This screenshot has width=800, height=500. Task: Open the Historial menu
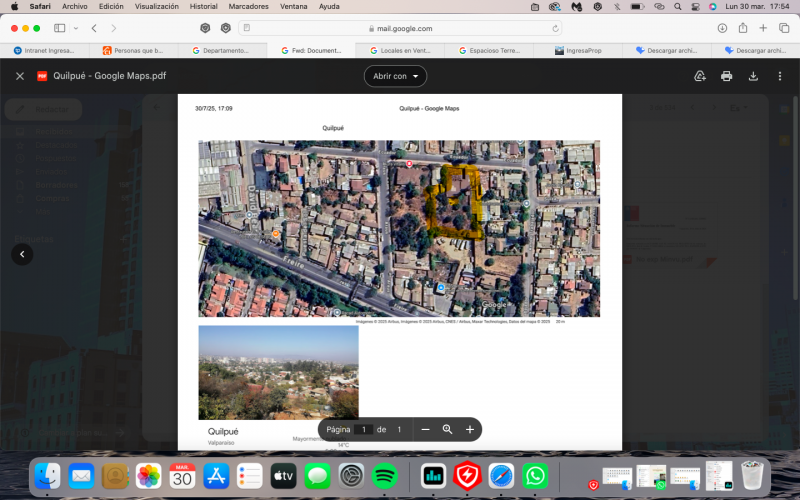click(203, 6)
